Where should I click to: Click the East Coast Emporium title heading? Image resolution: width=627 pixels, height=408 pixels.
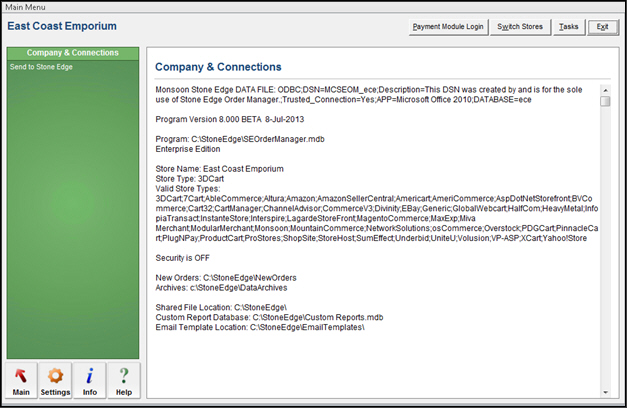[62, 26]
